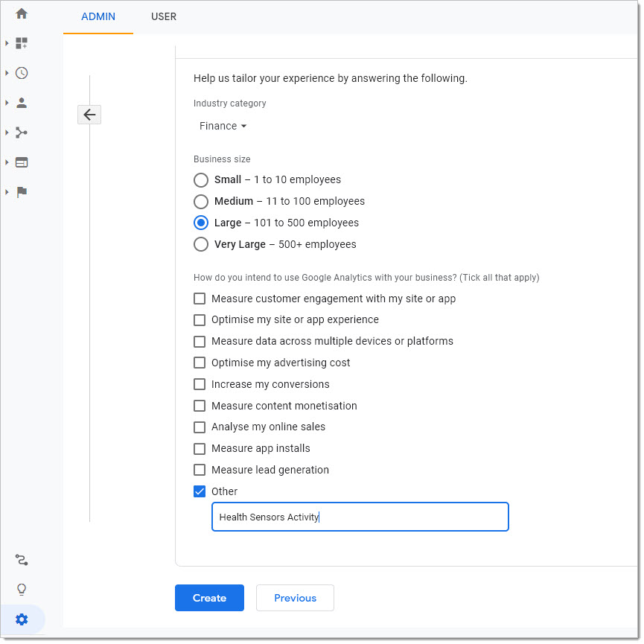Expand the Realtime section arrow
This screenshot has width=644, height=644.
(7, 73)
